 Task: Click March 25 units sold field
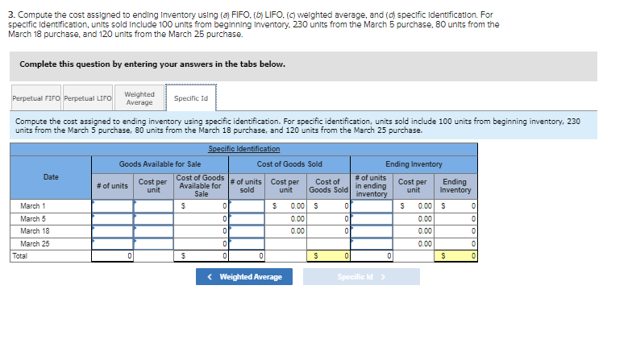(247, 243)
